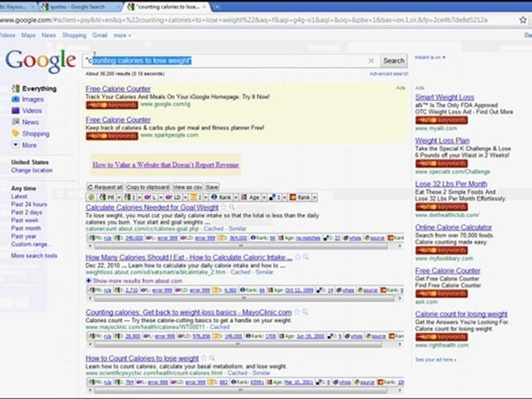This screenshot has height=399, width=532.
Task: Star the Calculate Calories Needed result
Action: pos(224,207)
